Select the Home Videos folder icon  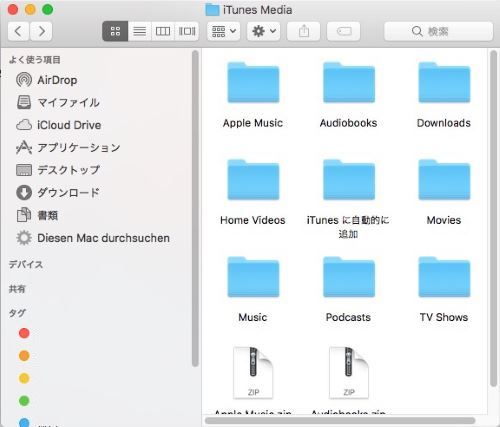253,180
